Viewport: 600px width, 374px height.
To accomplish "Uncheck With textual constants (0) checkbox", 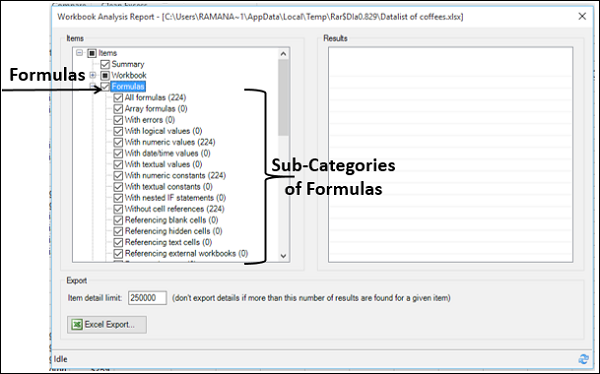I will point(118,186).
